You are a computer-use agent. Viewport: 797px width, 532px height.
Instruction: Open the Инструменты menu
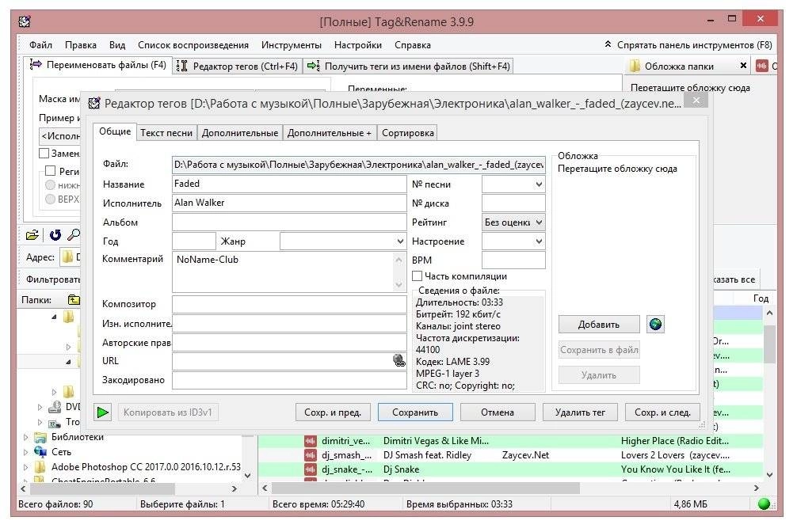(x=292, y=44)
